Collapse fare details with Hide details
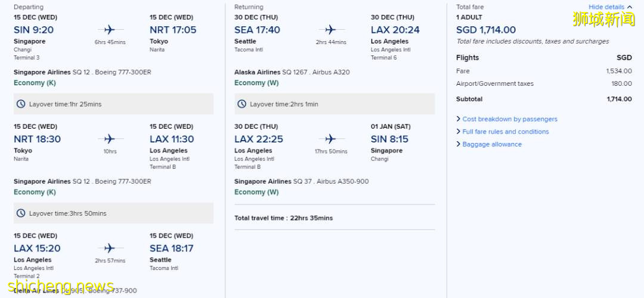 (x=610, y=7)
